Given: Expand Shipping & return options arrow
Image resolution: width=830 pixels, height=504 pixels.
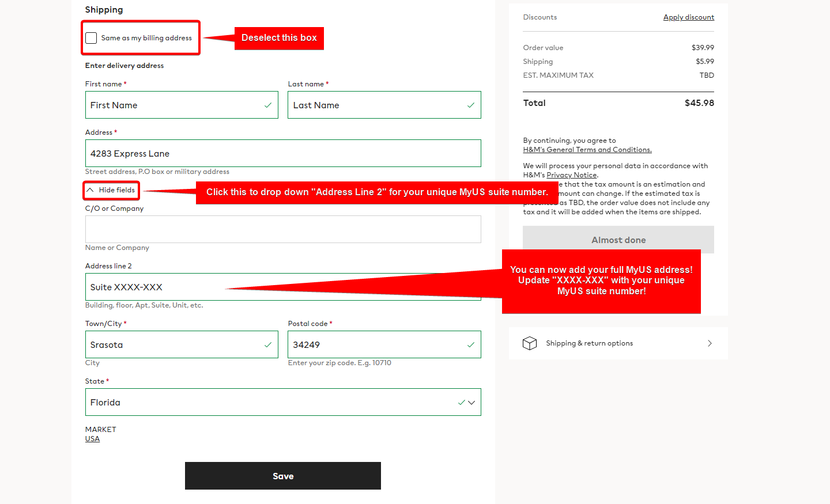Looking at the screenshot, I should click(710, 343).
